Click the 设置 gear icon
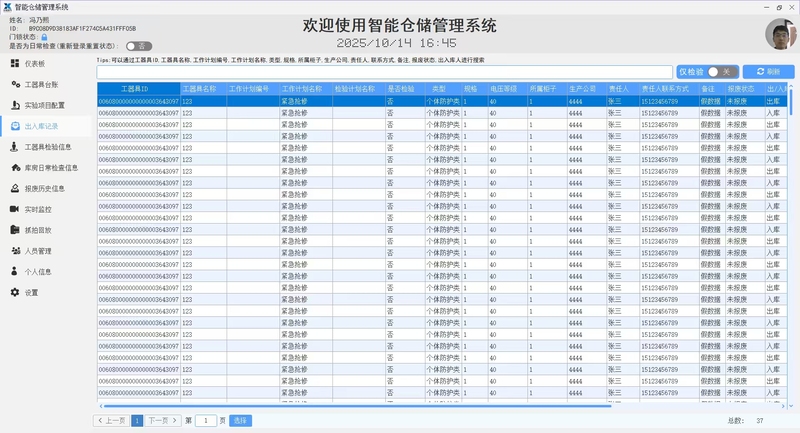 [x=15, y=292]
